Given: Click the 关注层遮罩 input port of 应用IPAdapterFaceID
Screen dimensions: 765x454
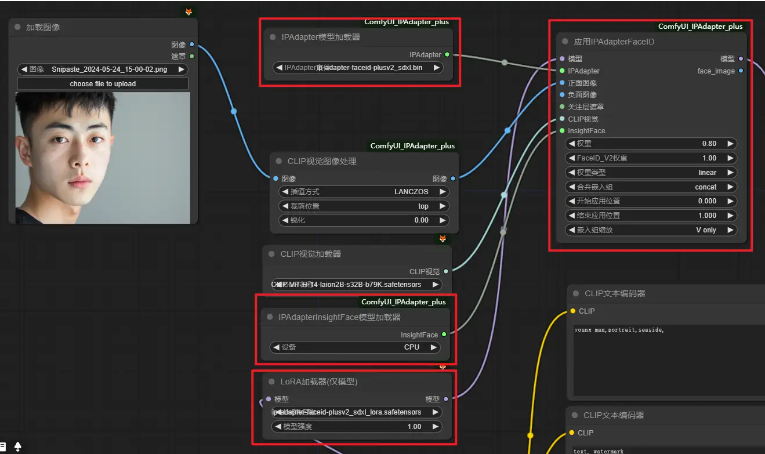Looking at the screenshot, I should (562, 106).
